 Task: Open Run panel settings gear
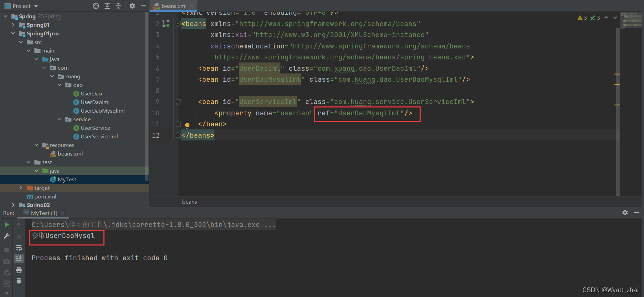625,213
